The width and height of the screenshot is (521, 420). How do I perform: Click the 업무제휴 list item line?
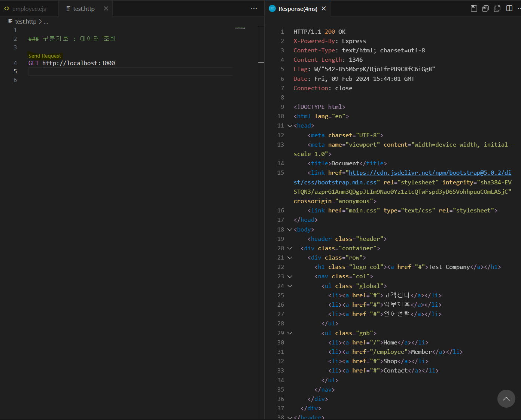click(385, 305)
